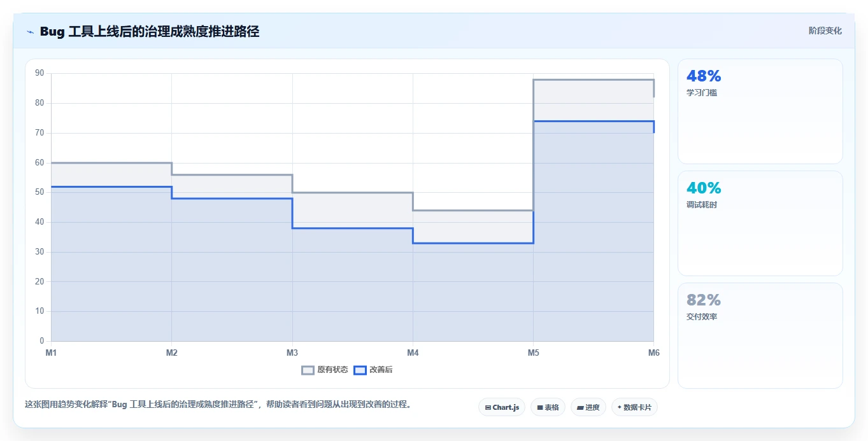Screen dimensions: 868x441
Task: Click the 调试耗时 label
Action: pyautogui.click(x=702, y=205)
